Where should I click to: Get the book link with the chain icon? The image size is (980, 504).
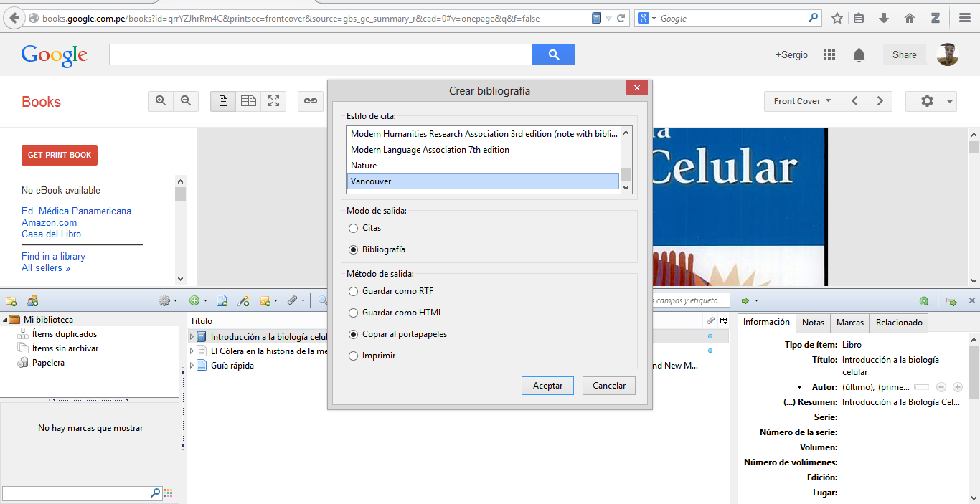click(310, 101)
